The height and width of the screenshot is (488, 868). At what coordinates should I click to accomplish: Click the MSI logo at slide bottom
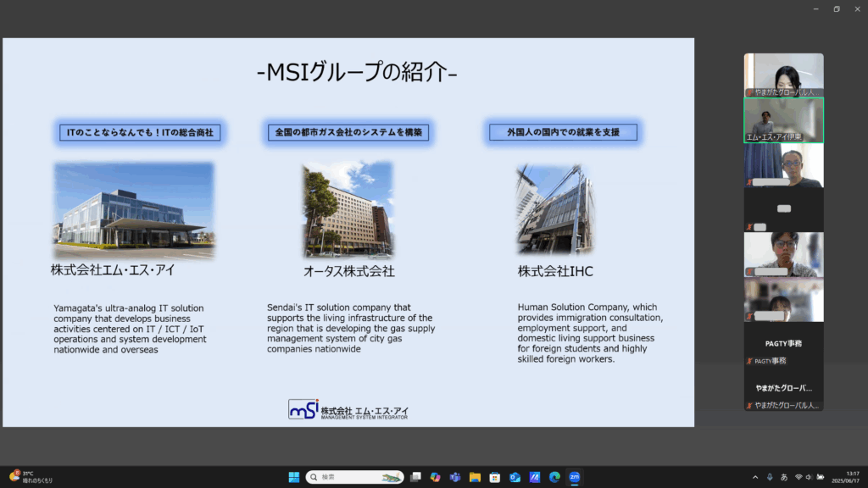pos(348,410)
